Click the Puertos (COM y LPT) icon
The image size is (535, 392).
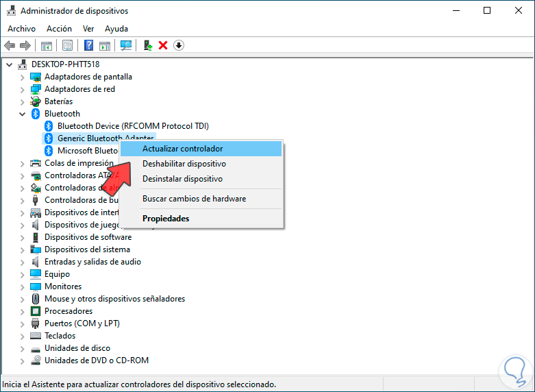(35, 323)
